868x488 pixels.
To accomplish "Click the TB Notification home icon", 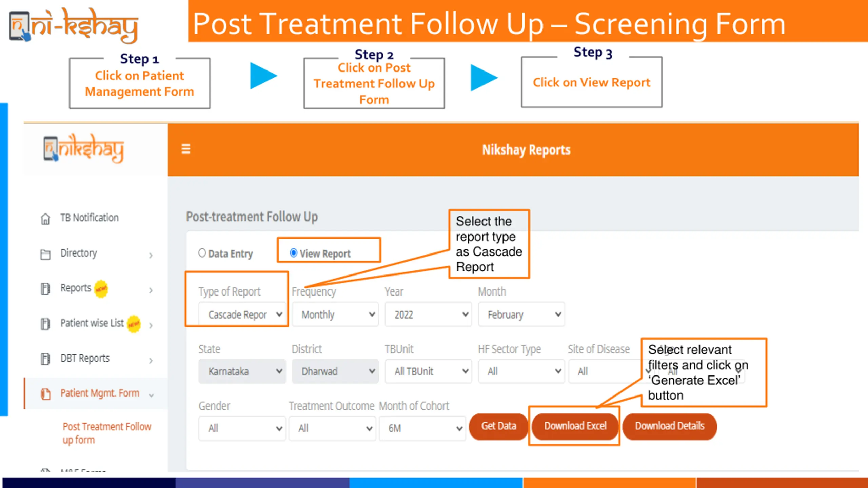I will 45,219.
